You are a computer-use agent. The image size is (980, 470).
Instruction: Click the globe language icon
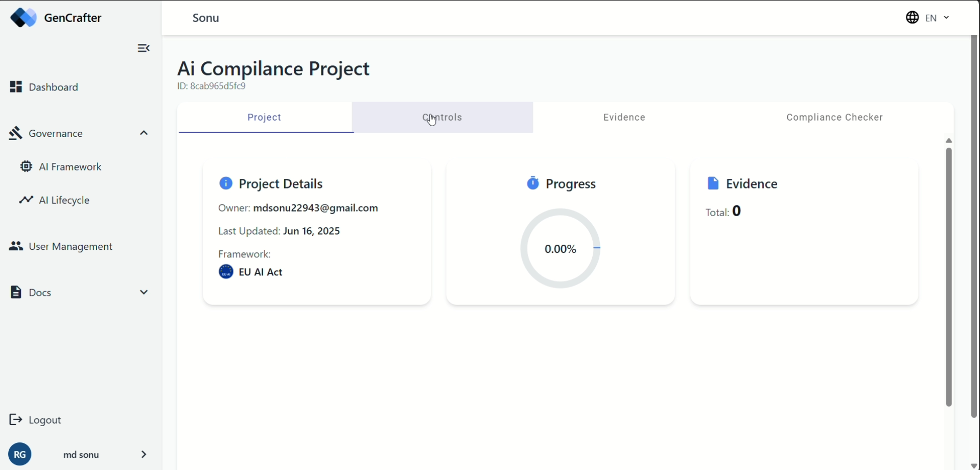913,18
